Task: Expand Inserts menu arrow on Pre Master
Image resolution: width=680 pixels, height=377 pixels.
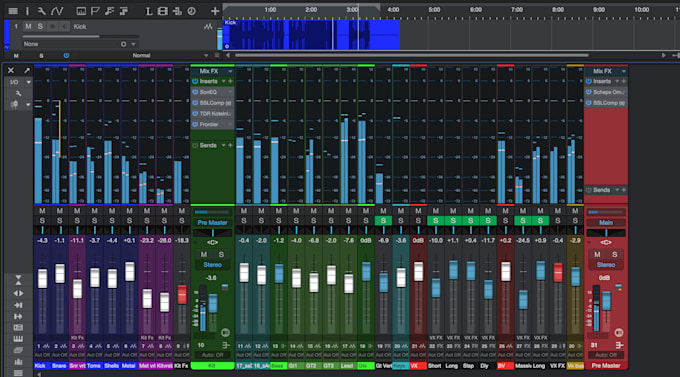Action: tap(617, 81)
